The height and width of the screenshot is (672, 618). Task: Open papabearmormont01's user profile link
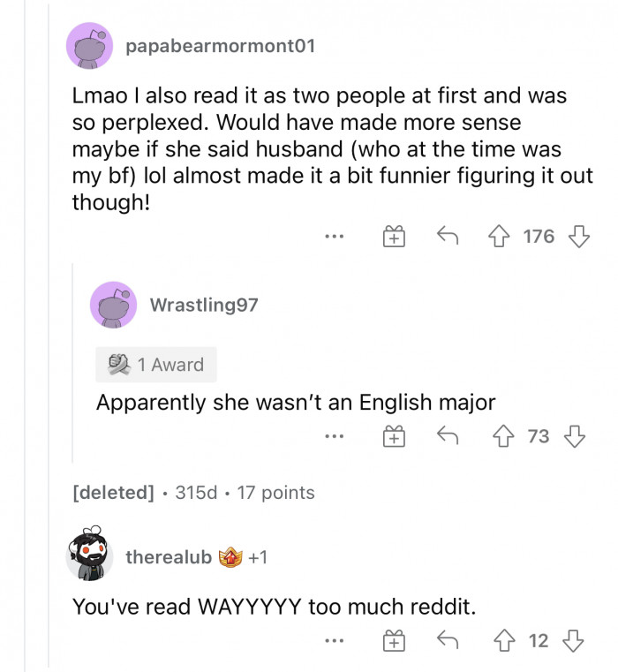point(220,46)
